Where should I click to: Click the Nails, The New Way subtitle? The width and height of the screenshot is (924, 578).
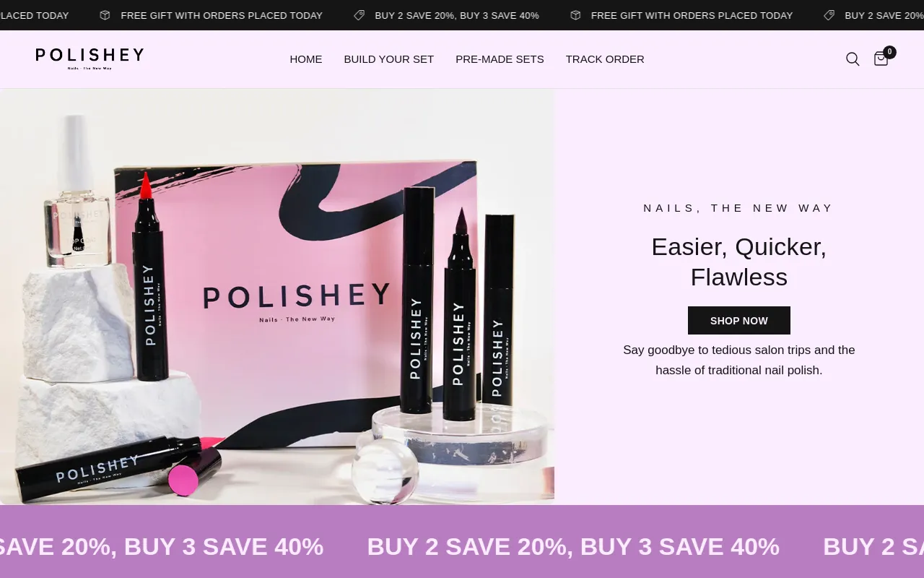[x=739, y=208]
